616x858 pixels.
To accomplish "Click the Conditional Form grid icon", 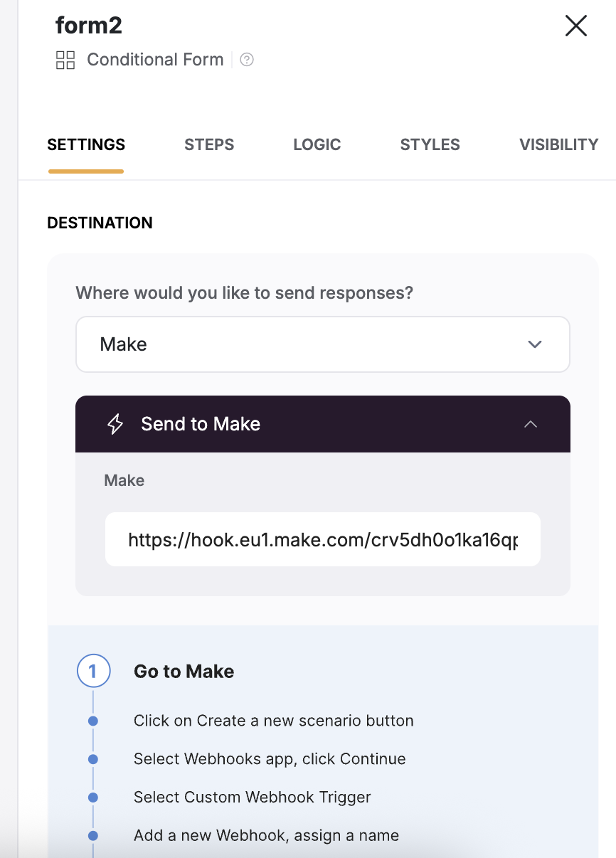I will (65, 60).
